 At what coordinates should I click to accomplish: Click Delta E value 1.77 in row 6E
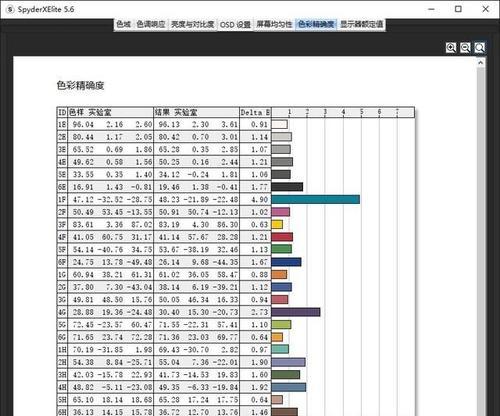[259, 187]
